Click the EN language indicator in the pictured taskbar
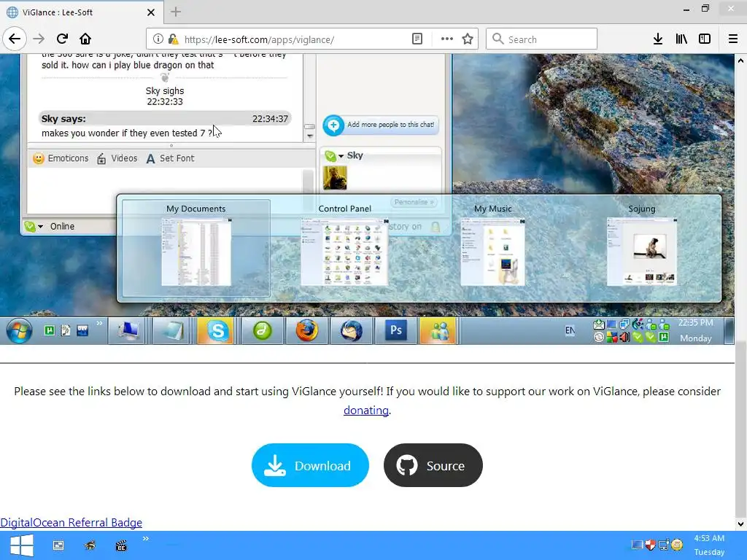 [570, 330]
